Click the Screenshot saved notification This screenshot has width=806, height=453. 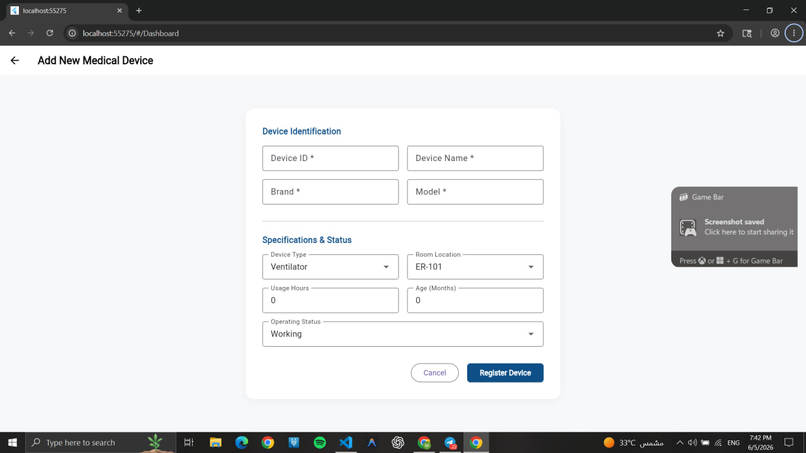(x=734, y=227)
